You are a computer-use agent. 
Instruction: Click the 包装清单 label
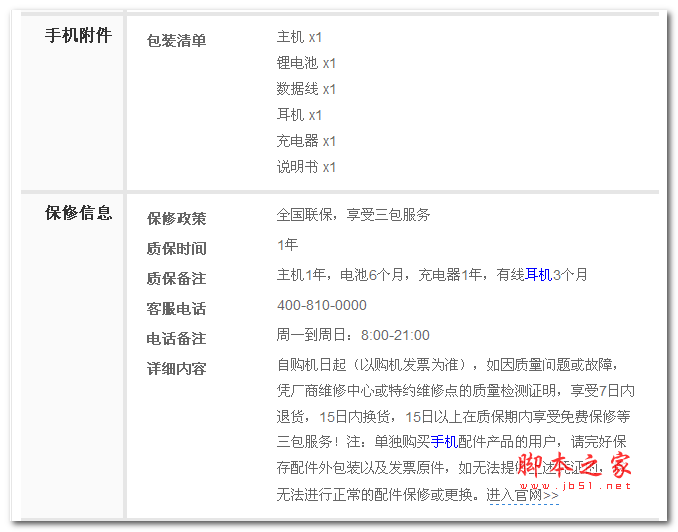click(x=176, y=41)
